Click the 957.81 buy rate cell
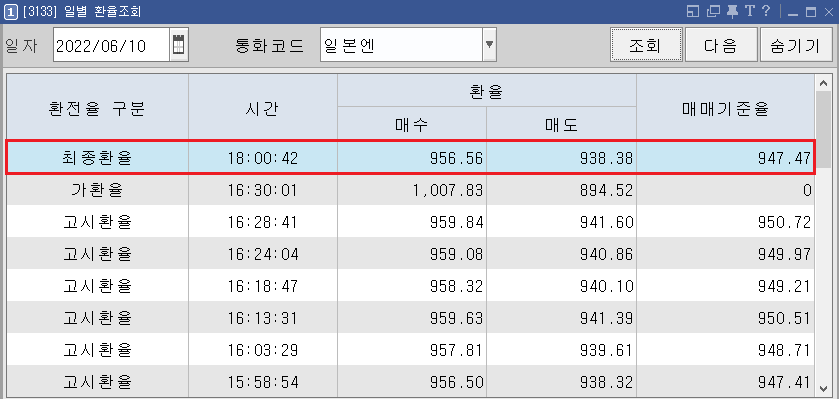 (x=412, y=350)
